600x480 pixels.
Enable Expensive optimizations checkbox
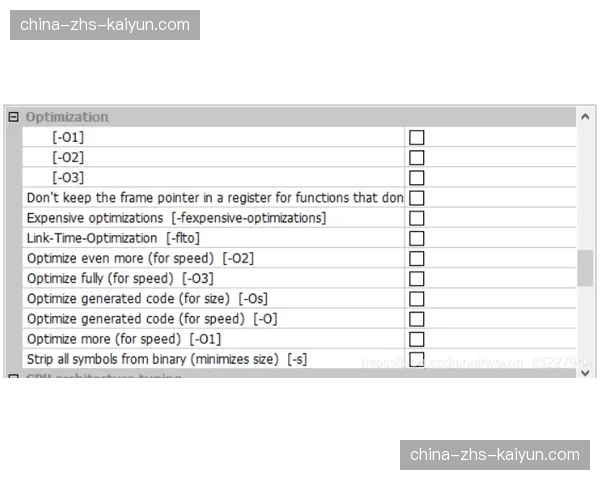pyautogui.click(x=417, y=218)
